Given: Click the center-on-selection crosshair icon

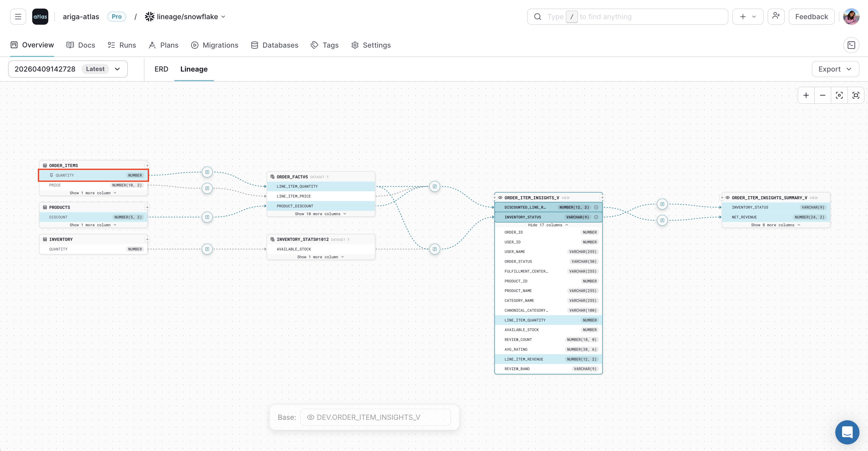Looking at the screenshot, I should (839, 95).
